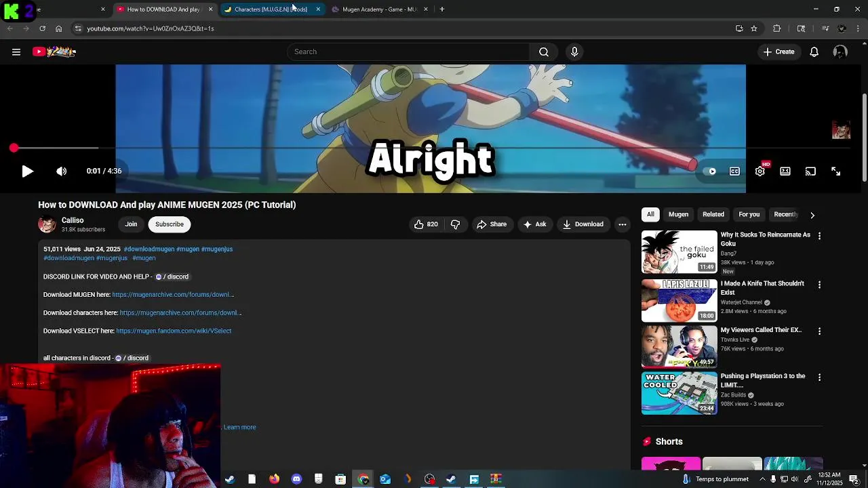The width and height of the screenshot is (868, 488).
Task: Open Calliso channel avatar
Action: [x=47, y=224]
